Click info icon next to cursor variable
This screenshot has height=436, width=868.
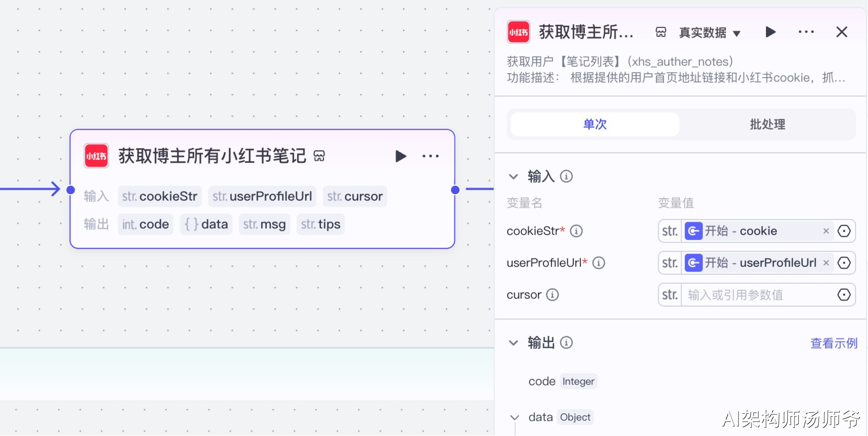tap(553, 295)
